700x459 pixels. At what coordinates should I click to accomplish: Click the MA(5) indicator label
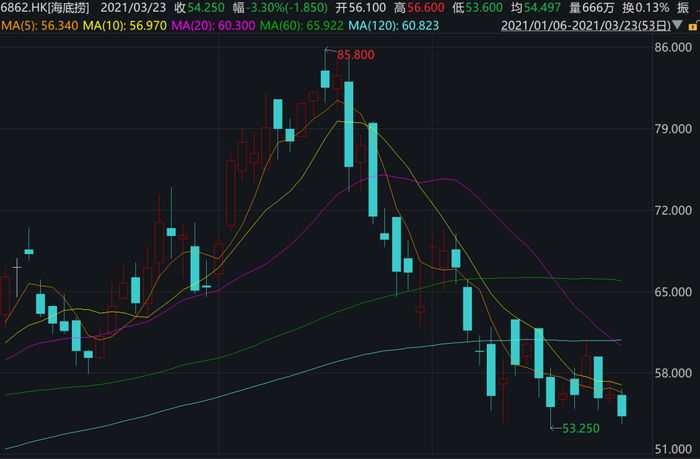point(40,26)
